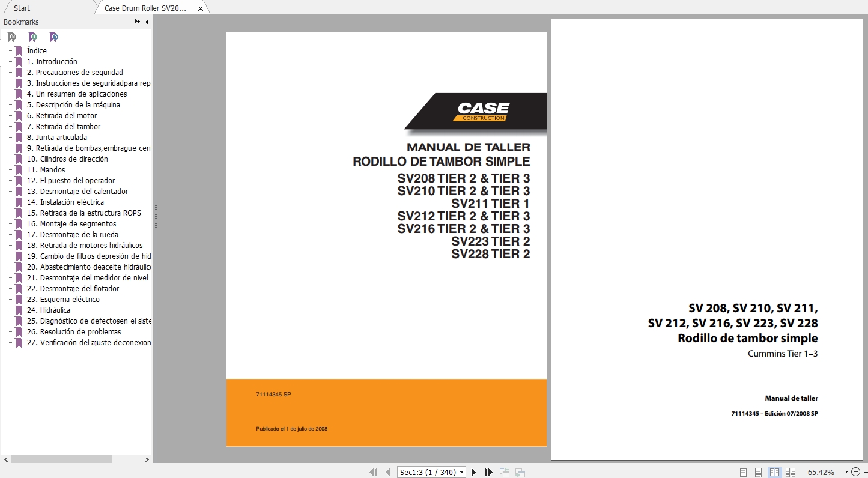Select bookmark 7. Retirada del tambor

coord(64,127)
